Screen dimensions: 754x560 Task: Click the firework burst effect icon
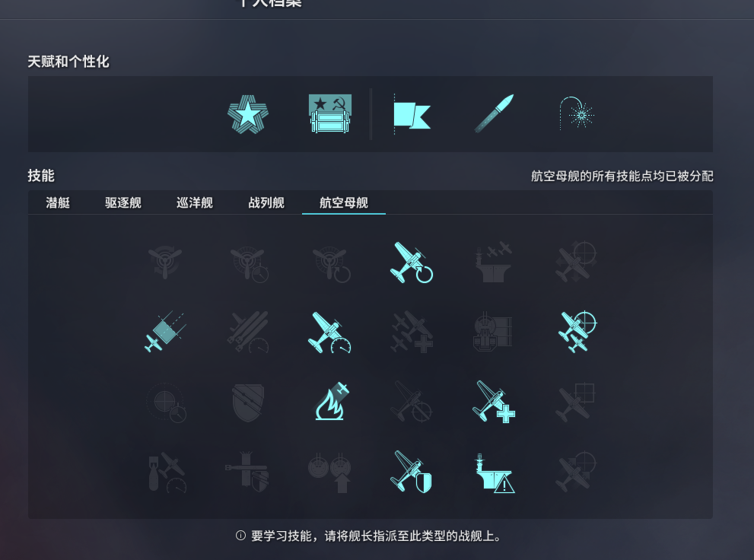pyautogui.click(x=577, y=113)
